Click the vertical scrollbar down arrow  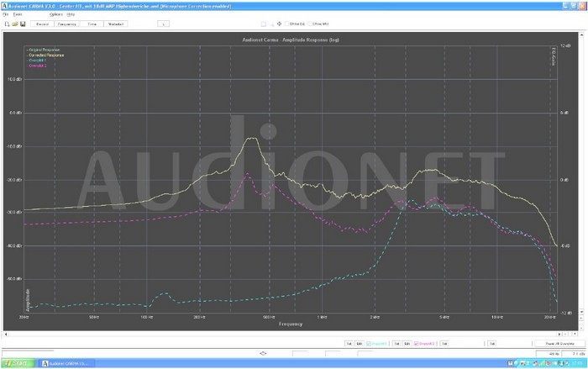point(581,312)
